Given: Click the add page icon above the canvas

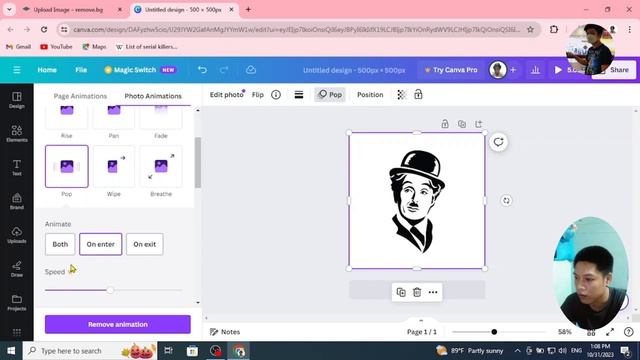Looking at the screenshot, I should (x=478, y=124).
